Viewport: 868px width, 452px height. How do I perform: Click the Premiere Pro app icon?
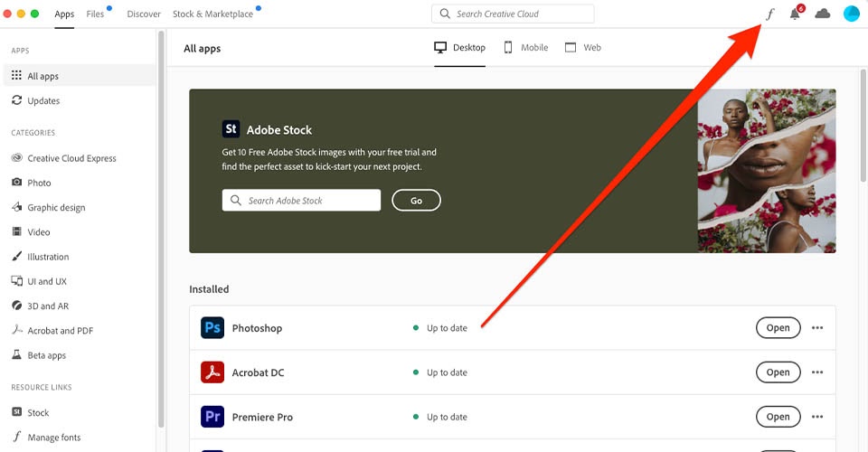click(x=212, y=417)
